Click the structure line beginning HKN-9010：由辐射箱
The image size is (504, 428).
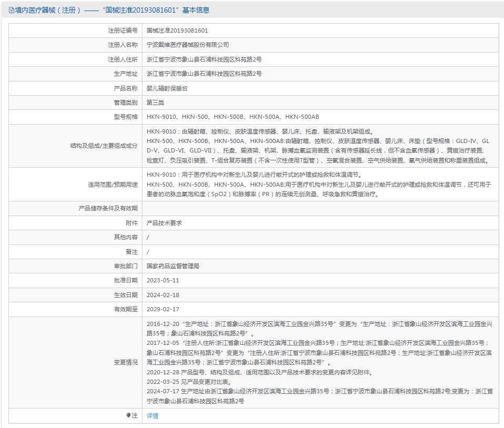point(260,131)
